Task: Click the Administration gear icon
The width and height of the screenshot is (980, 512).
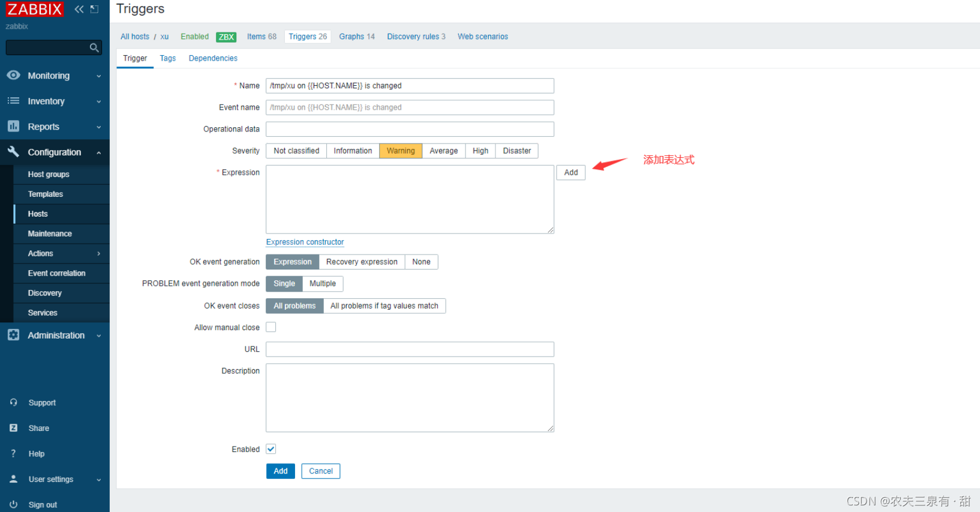Action: pyautogui.click(x=13, y=335)
